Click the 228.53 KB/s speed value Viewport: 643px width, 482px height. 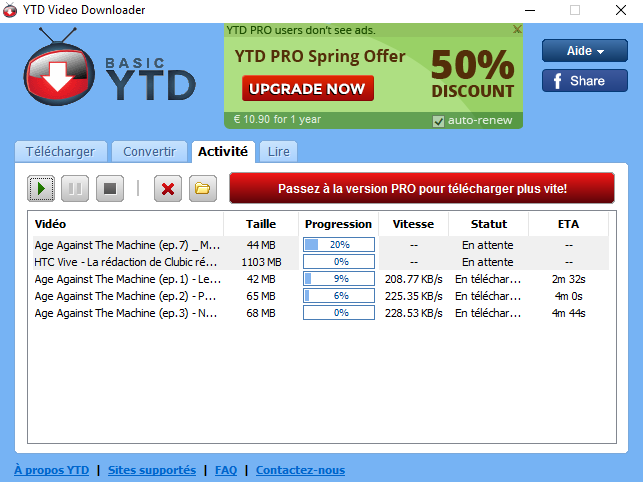413,313
